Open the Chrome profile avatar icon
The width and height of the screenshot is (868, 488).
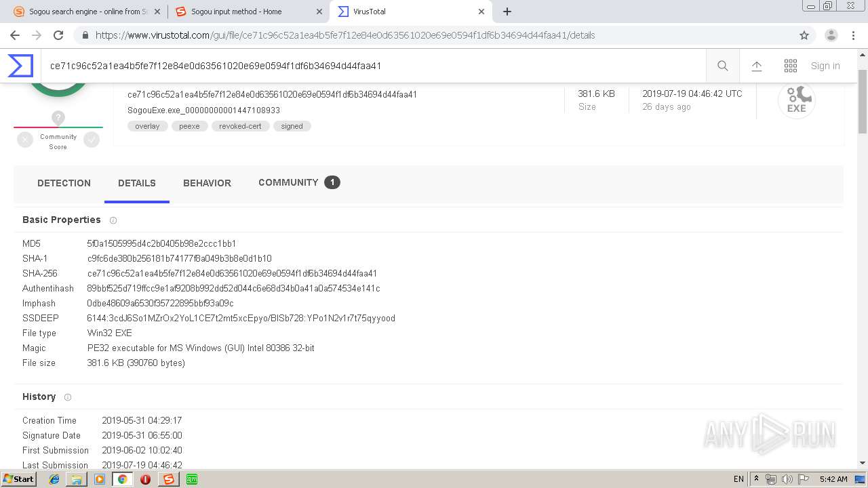(831, 35)
